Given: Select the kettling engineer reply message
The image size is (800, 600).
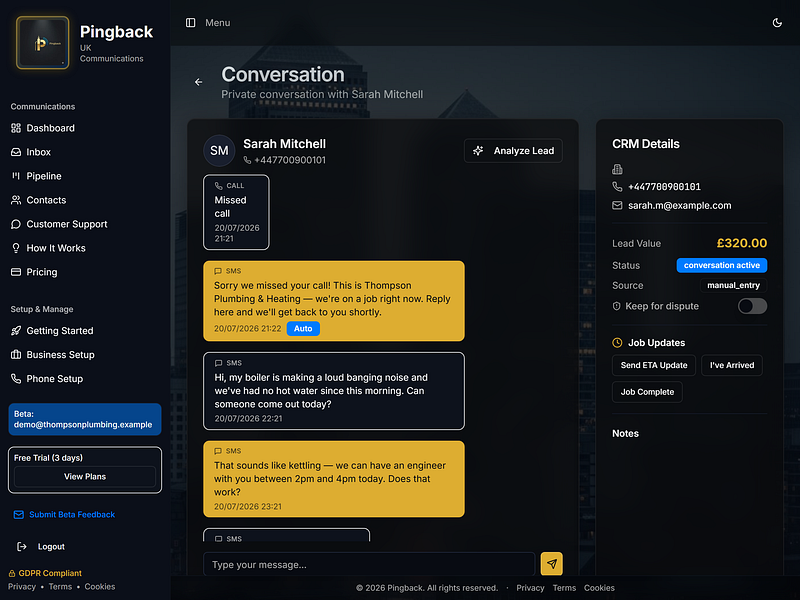Looking at the screenshot, I should 334,479.
